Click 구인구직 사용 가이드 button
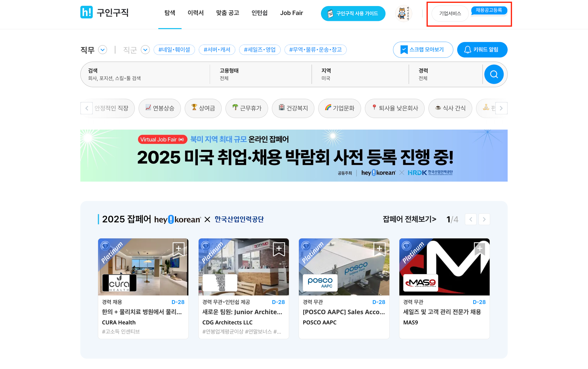Image resolution: width=588 pixels, height=369 pixels. (x=353, y=13)
